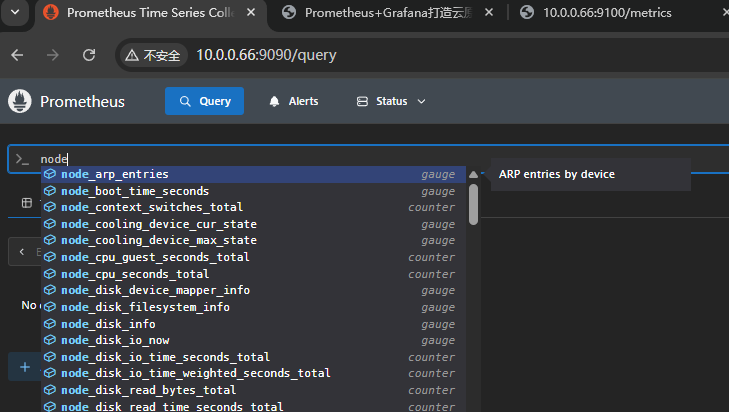Click the address bar URL 10.0.0.66:9090/query
The height and width of the screenshot is (412, 729).
[266, 55]
